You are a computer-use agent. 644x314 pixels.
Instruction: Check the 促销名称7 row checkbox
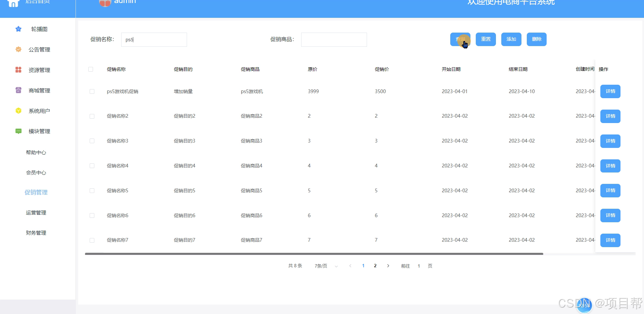click(x=92, y=240)
